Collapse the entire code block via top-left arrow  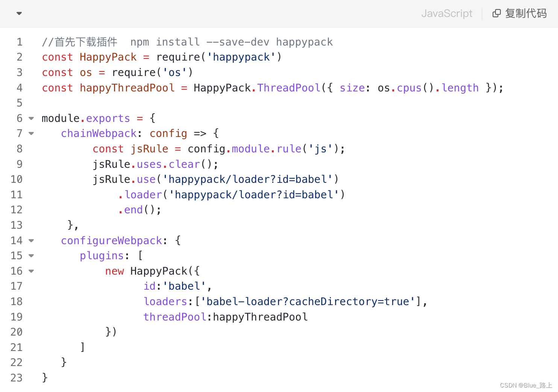[x=18, y=13]
